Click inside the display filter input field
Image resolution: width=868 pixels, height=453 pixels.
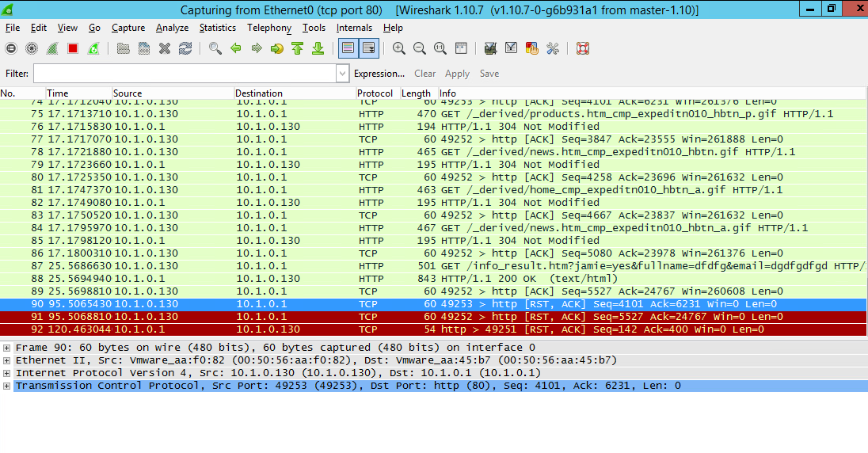185,74
